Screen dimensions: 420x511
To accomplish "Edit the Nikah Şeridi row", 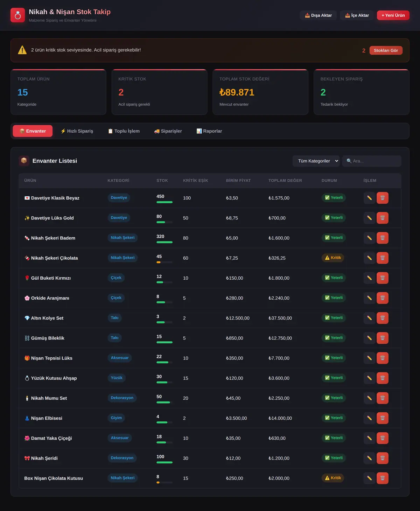I will point(369,458).
